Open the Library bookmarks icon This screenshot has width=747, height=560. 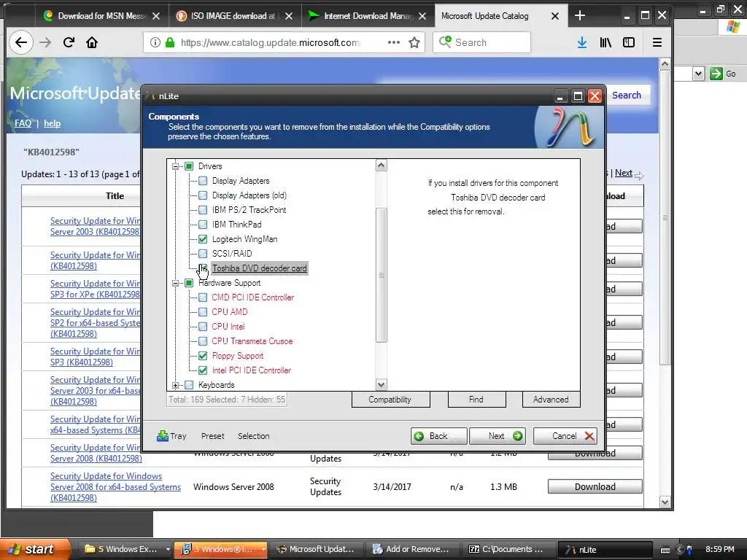(605, 42)
